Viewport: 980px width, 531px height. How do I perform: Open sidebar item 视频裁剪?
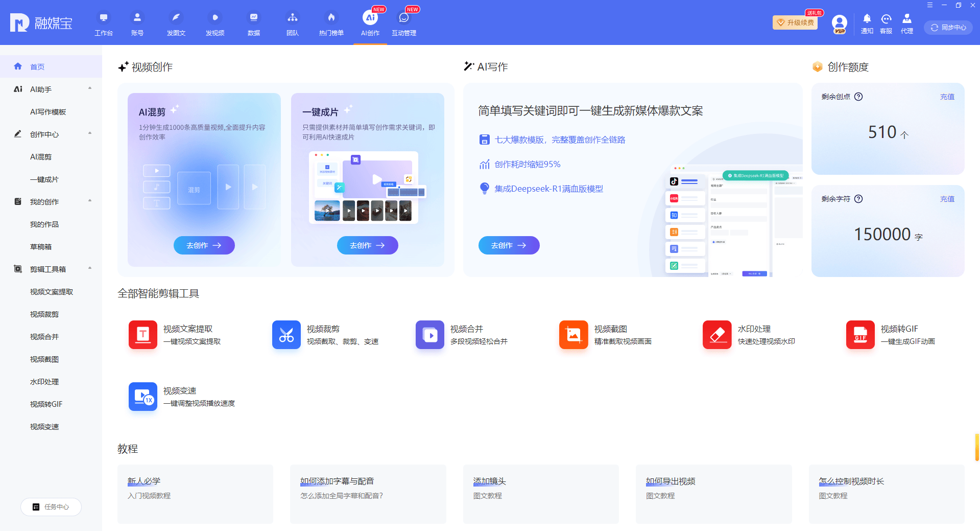point(51,314)
